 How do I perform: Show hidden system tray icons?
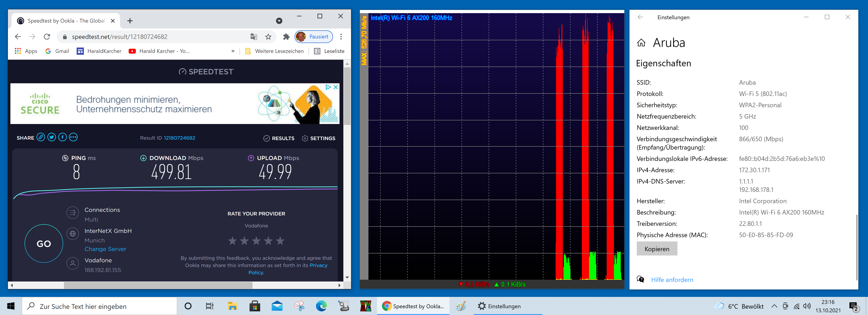point(774,306)
